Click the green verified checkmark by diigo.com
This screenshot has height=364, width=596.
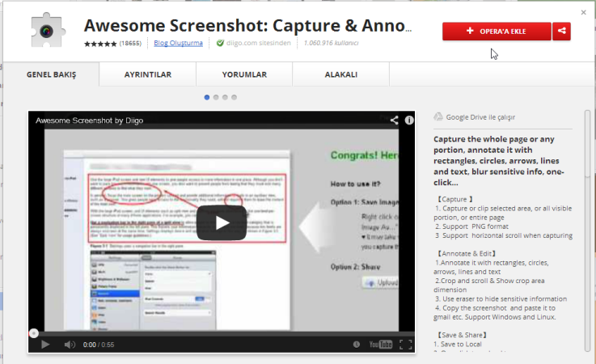[x=220, y=43]
